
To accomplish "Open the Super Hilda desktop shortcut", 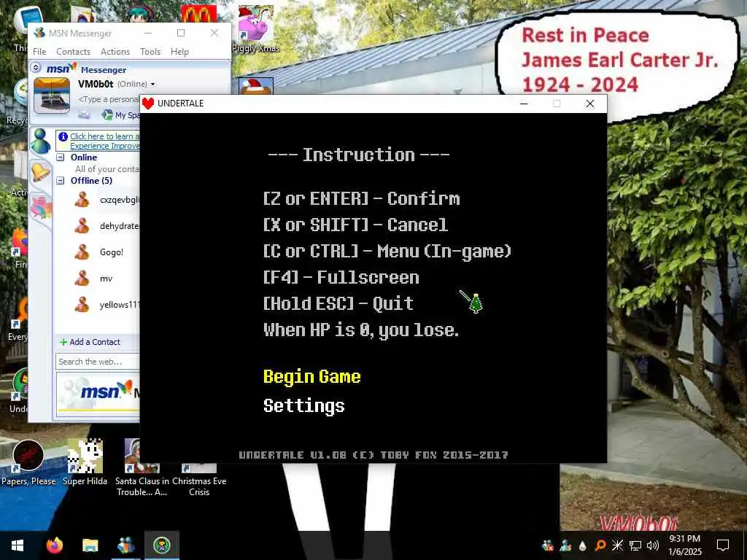I will (85, 463).
